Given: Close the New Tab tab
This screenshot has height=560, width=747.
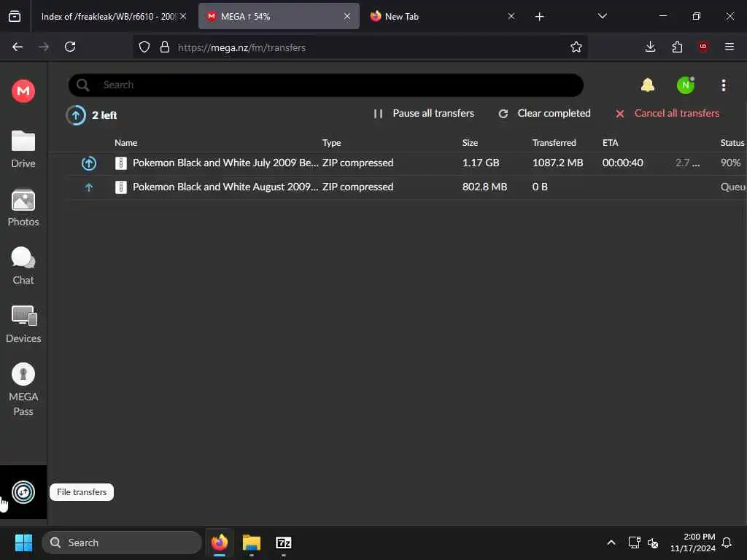Looking at the screenshot, I should coord(511,17).
